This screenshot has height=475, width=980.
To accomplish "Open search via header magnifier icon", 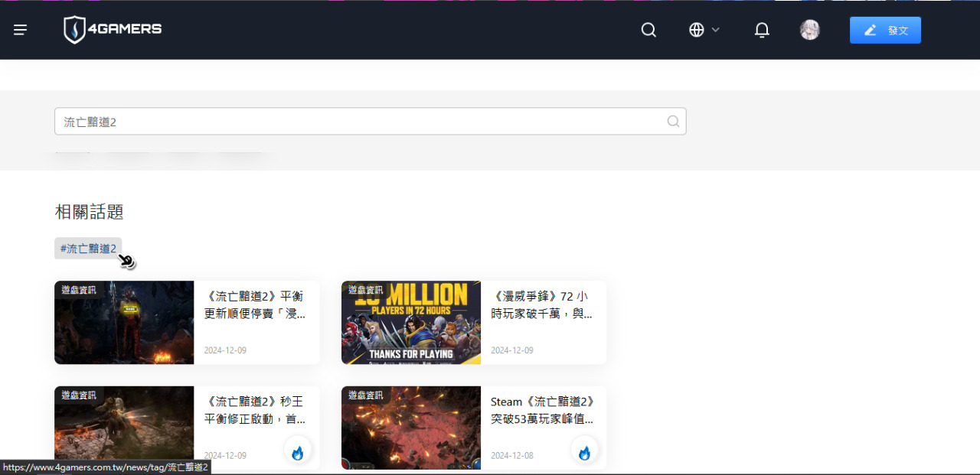I will [648, 30].
